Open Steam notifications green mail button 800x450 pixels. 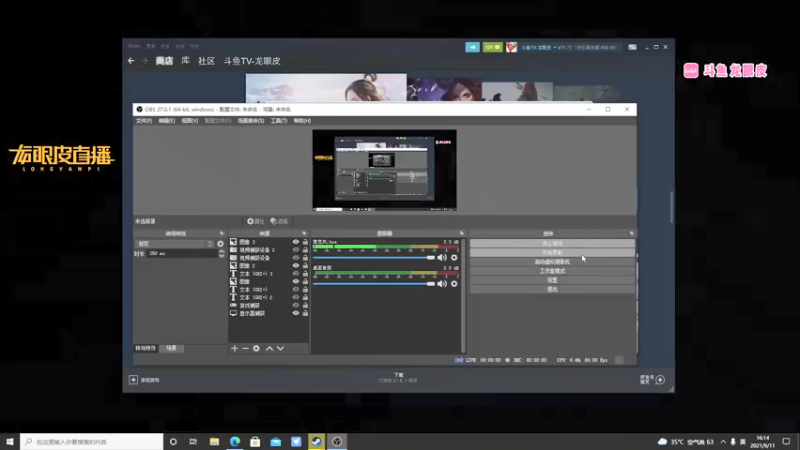(x=492, y=47)
